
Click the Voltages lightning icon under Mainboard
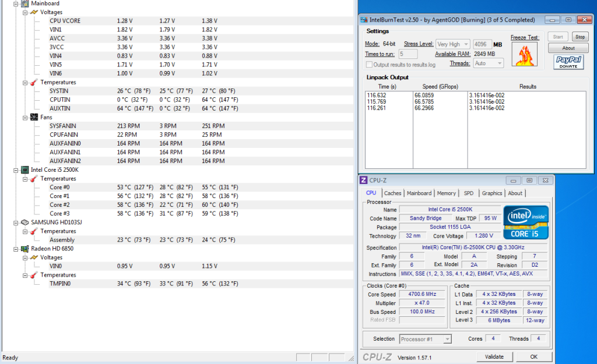34,12
